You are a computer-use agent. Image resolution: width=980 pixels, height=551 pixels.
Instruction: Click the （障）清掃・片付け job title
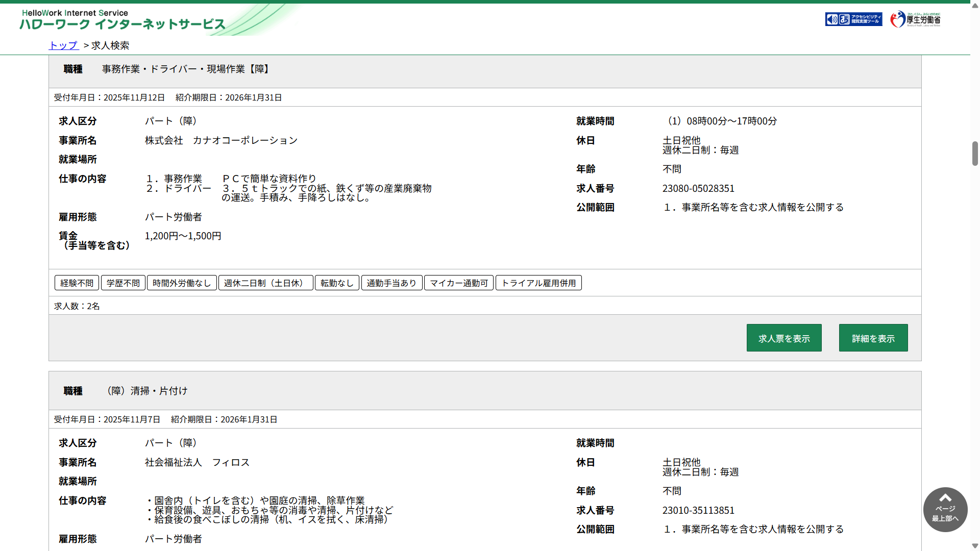coord(146,391)
